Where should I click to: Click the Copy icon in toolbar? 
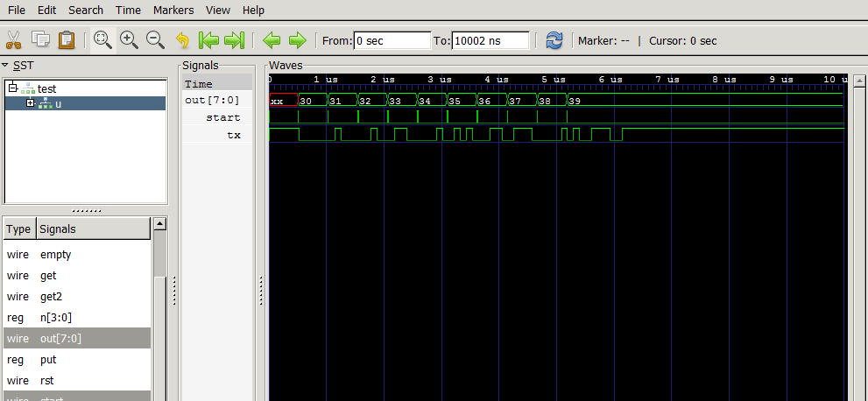[40, 39]
